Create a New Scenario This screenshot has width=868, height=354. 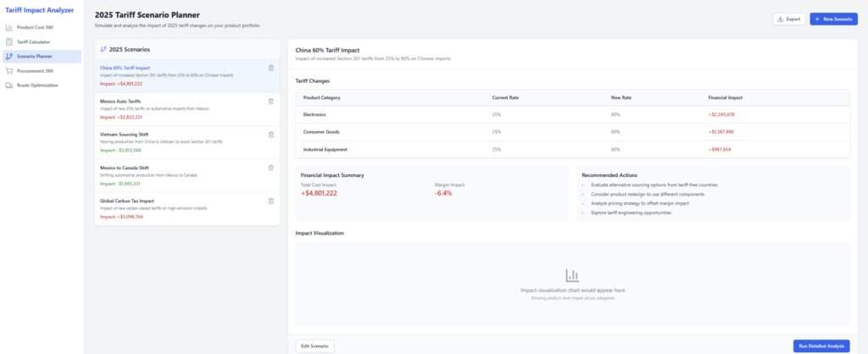click(x=833, y=19)
